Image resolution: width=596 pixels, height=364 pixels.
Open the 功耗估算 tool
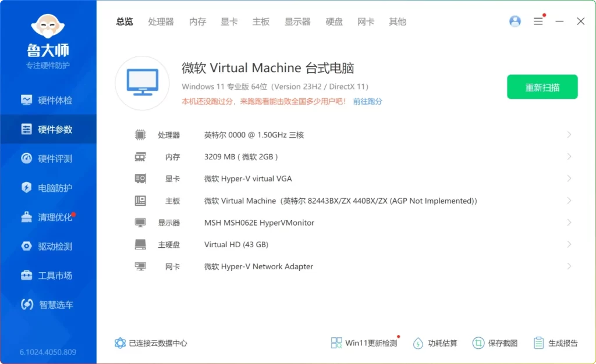click(435, 343)
